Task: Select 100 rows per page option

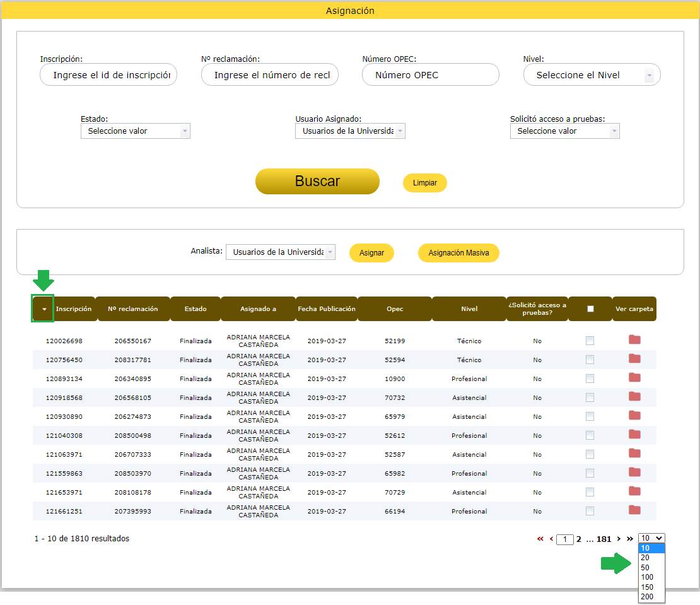Action: tap(651, 577)
